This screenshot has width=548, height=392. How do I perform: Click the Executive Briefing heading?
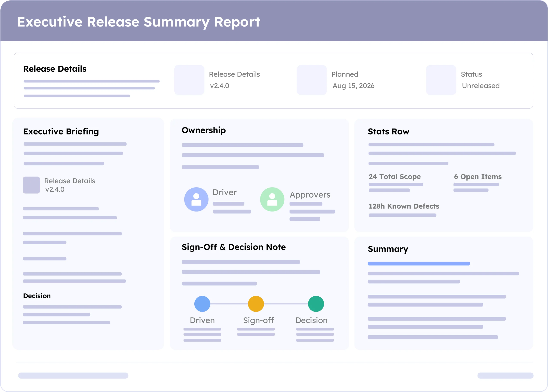pos(61,132)
